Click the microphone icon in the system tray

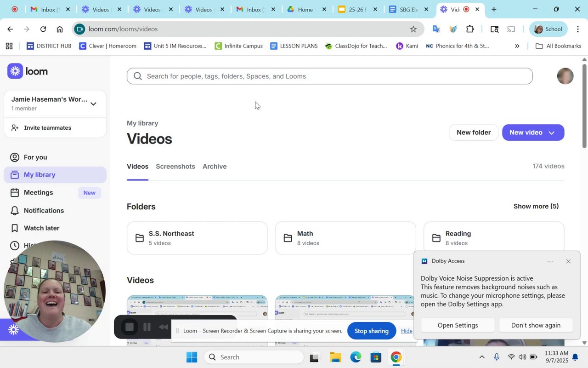click(x=497, y=357)
